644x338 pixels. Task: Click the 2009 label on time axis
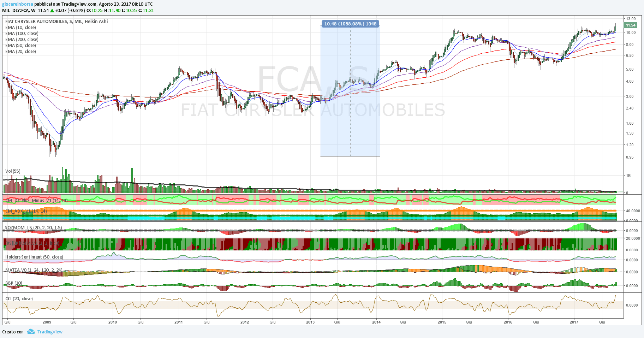tap(47, 322)
